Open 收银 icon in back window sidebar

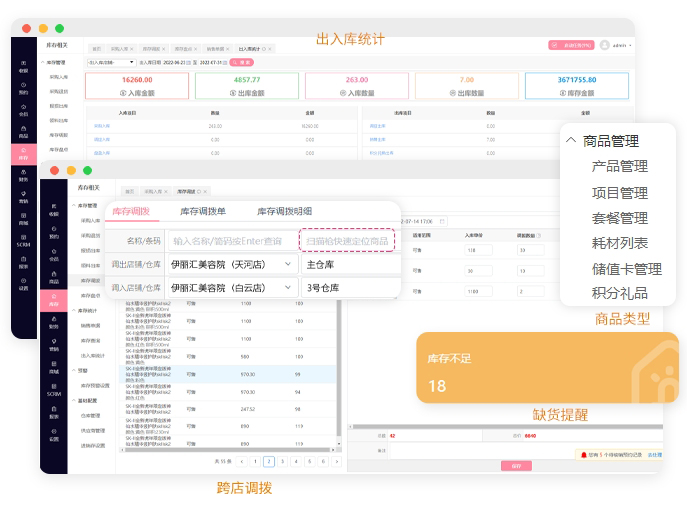pyautogui.click(x=23, y=66)
